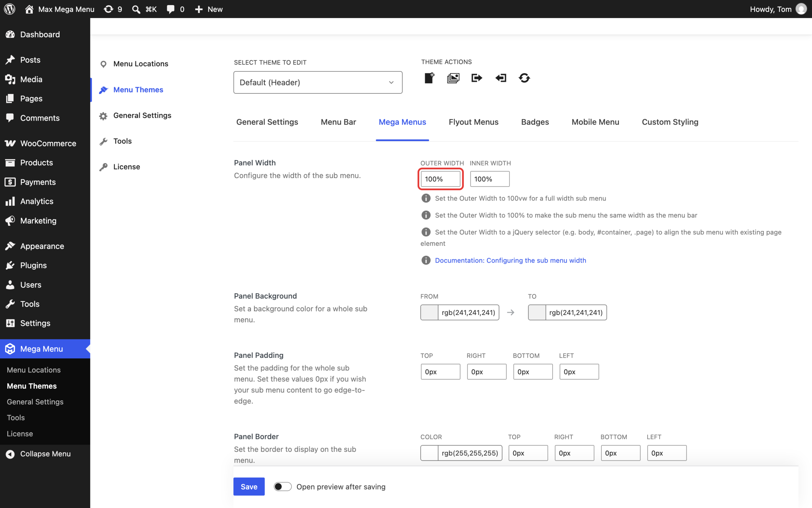Switch to the Menu Bar tab
Screen dimensions: 812x508
[338, 122]
